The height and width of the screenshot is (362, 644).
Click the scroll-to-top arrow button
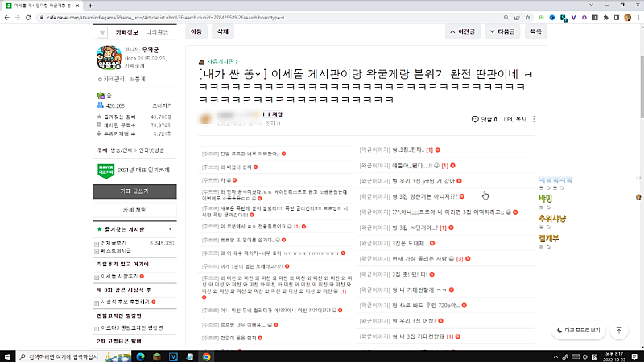(x=618, y=330)
